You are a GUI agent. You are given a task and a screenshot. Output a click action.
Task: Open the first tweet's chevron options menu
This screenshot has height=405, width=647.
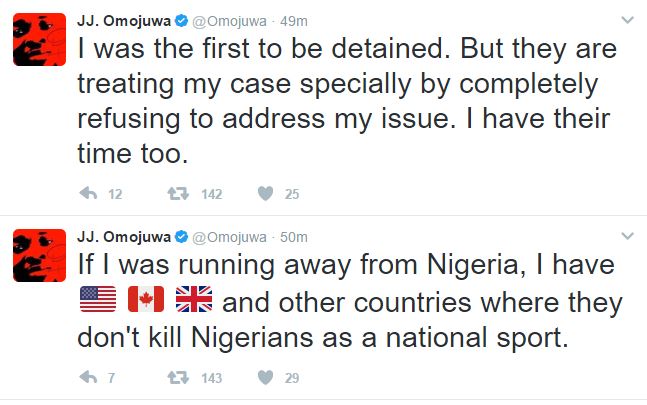pos(627,20)
